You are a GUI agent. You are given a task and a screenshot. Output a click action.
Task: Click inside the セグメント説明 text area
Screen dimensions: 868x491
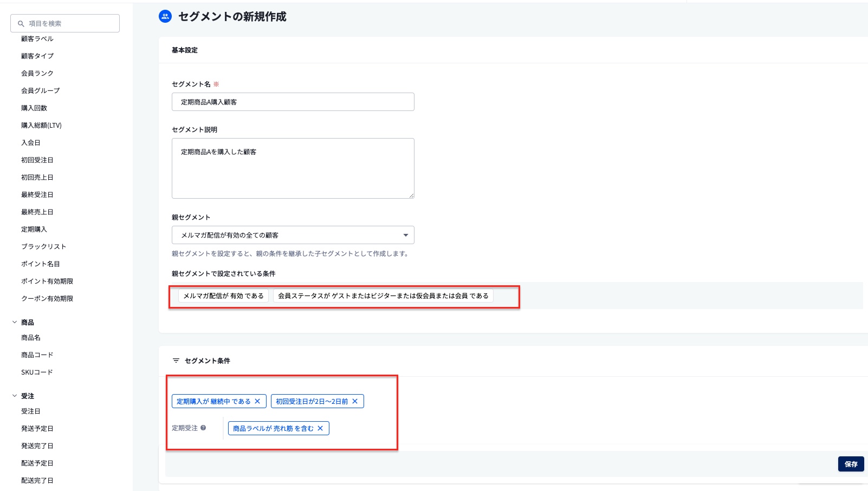click(x=293, y=168)
